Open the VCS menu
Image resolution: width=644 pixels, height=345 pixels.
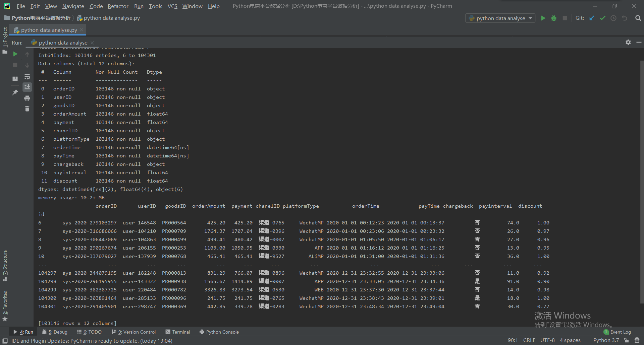tap(172, 6)
